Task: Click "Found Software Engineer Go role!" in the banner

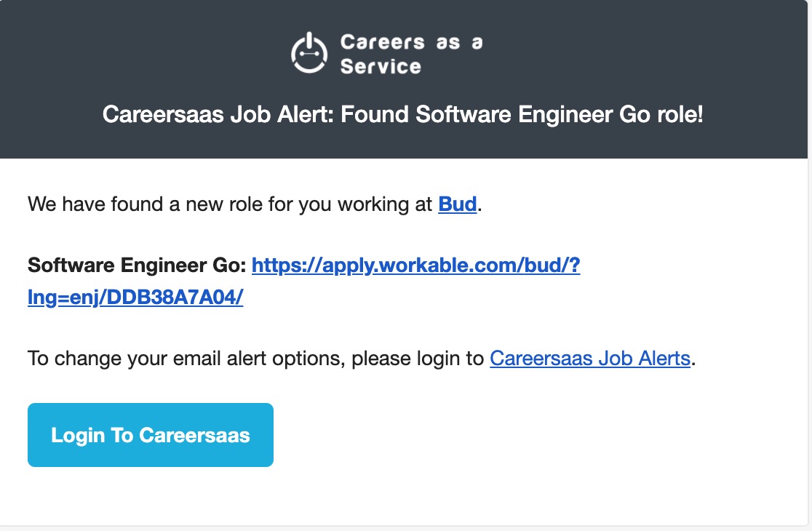Action: tap(522, 114)
